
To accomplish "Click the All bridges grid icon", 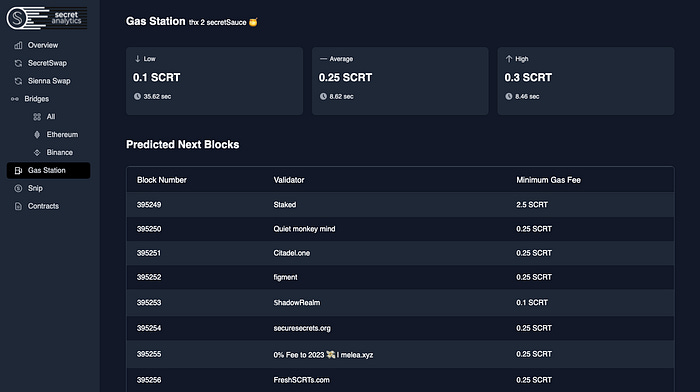I will [x=37, y=117].
